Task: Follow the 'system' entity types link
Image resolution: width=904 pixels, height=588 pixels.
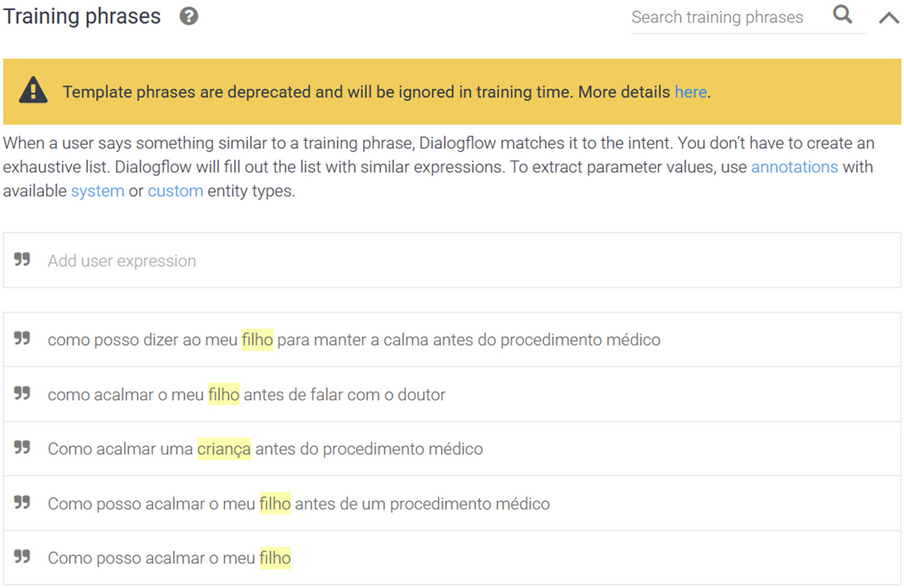Action: [98, 191]
